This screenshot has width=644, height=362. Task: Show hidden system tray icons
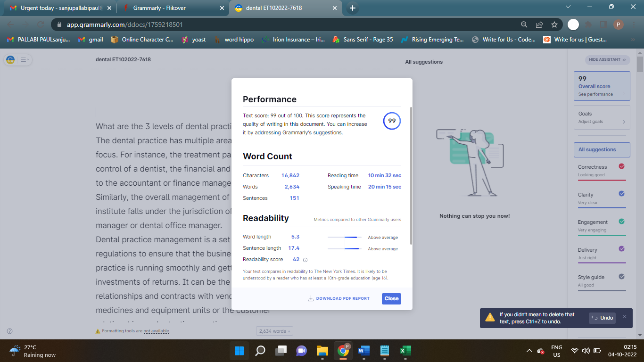[x=529, y=351]
